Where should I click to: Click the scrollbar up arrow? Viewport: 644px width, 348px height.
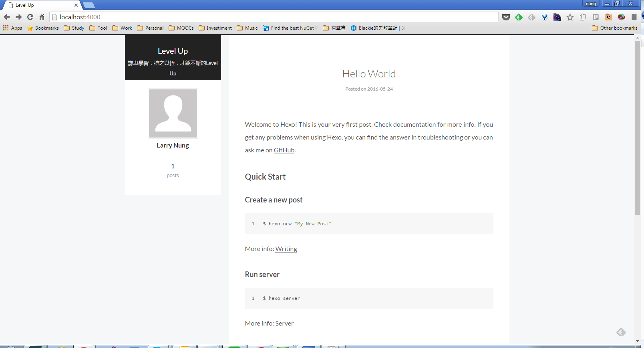pyautogui.click(x=637, y=37)
